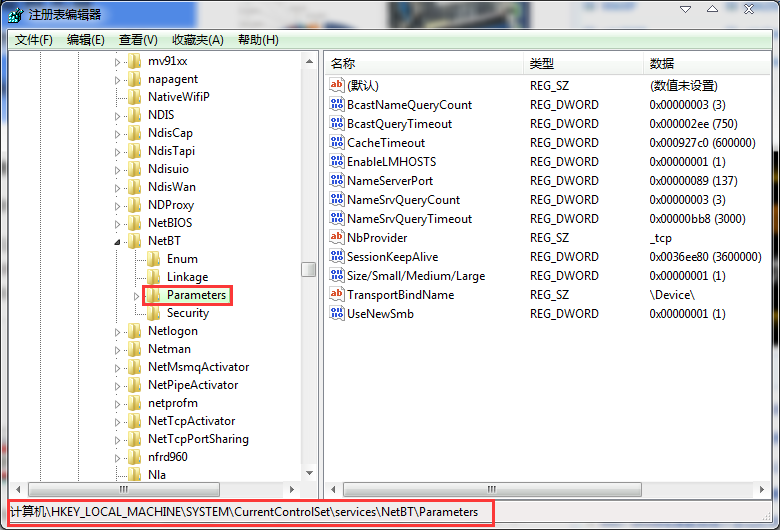Select the Enum subkey under NetBT
The width and height of the screenshot is (780, 530).
point(182,259)
